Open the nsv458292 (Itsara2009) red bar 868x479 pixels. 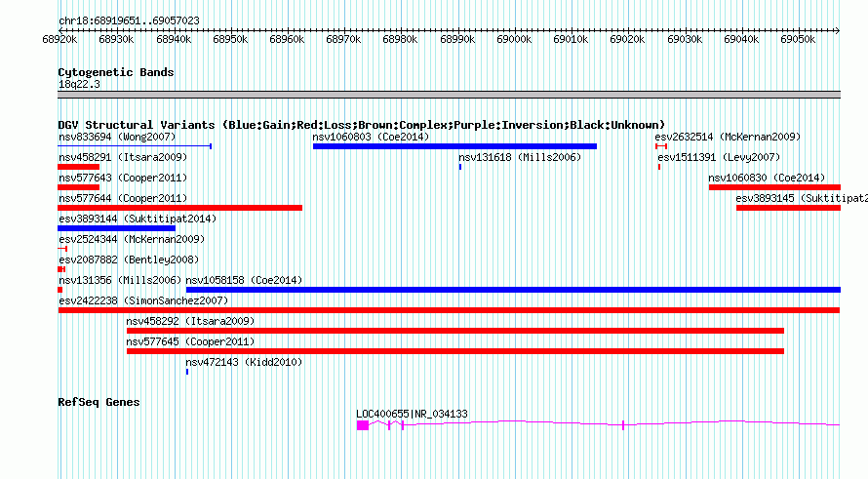click(455, 331)
